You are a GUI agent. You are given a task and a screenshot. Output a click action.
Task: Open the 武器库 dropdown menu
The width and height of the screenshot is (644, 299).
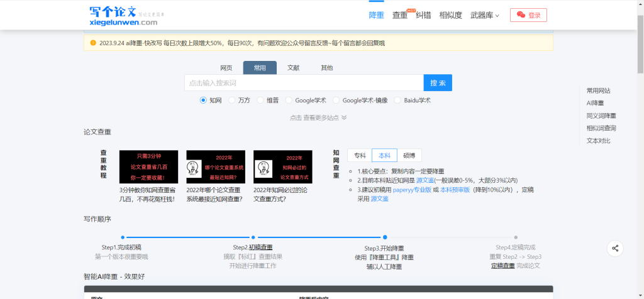(484, 15)
